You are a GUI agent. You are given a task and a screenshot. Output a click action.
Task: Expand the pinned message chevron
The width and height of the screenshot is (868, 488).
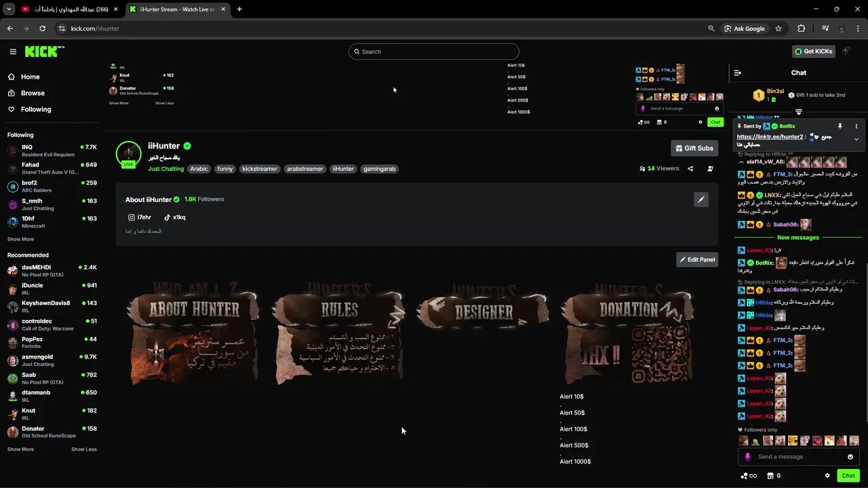coord(856,140)
